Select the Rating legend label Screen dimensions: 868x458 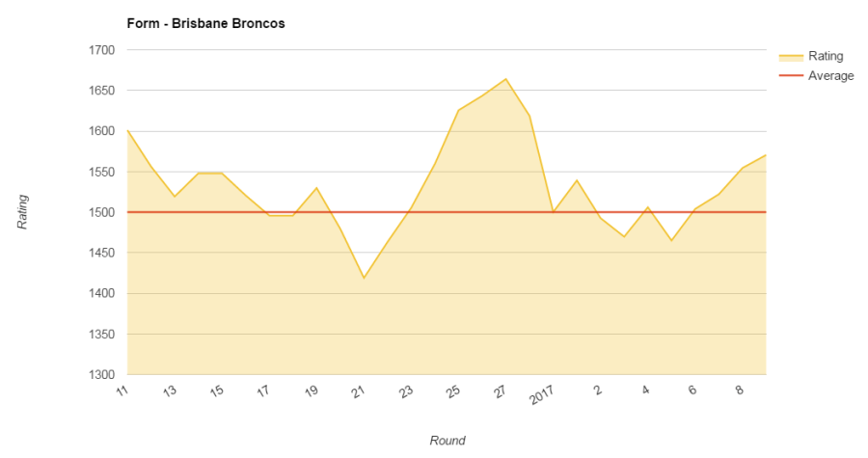tap(826, 57)
